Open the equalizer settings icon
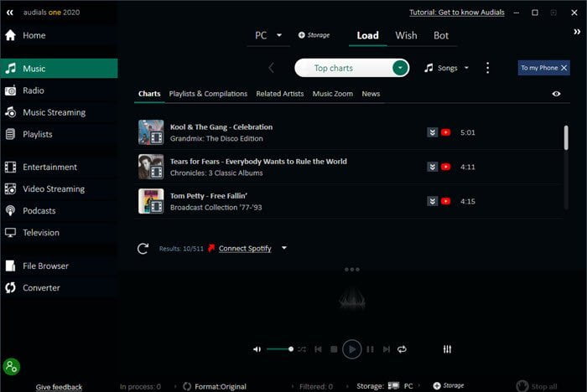This screenshot has height=392, width=587. click(x=447, y=349)
